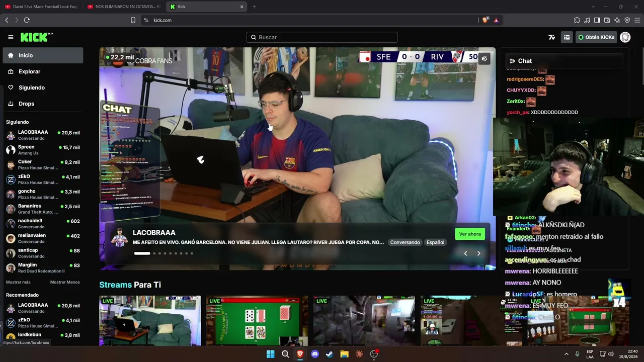644x362 pixels.
Task: Open the 7TV extension icon in Kick header
Action: click(552, 37)
